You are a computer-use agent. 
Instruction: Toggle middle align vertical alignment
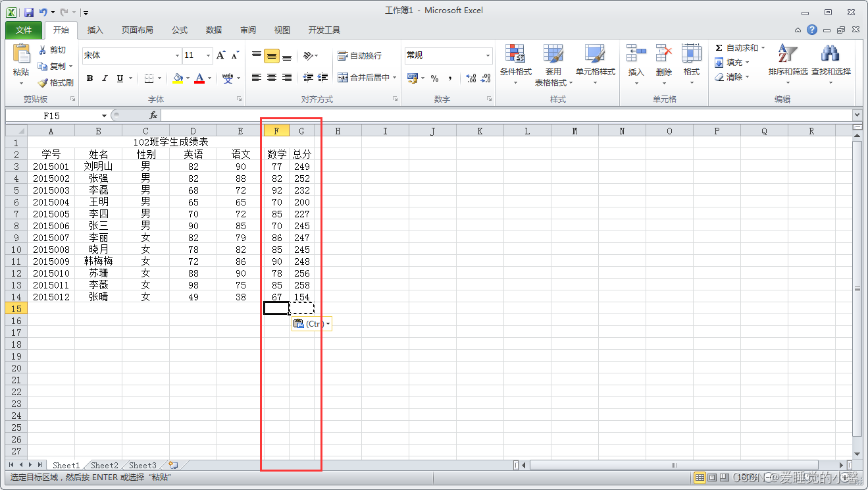tap(272, 55)
